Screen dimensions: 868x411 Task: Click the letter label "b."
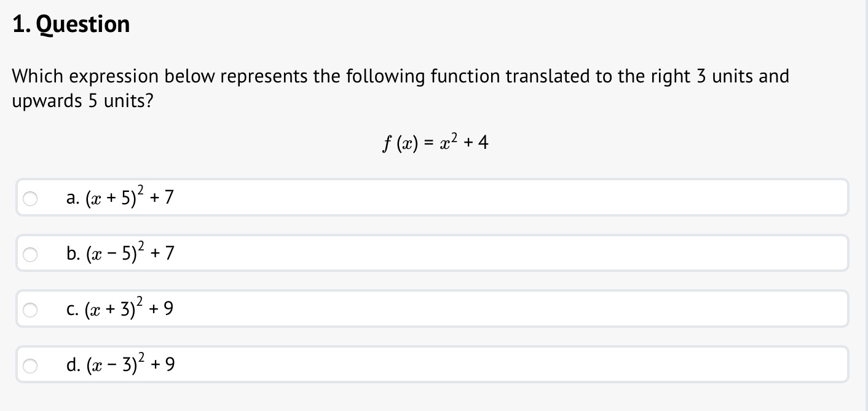point(73,253)
